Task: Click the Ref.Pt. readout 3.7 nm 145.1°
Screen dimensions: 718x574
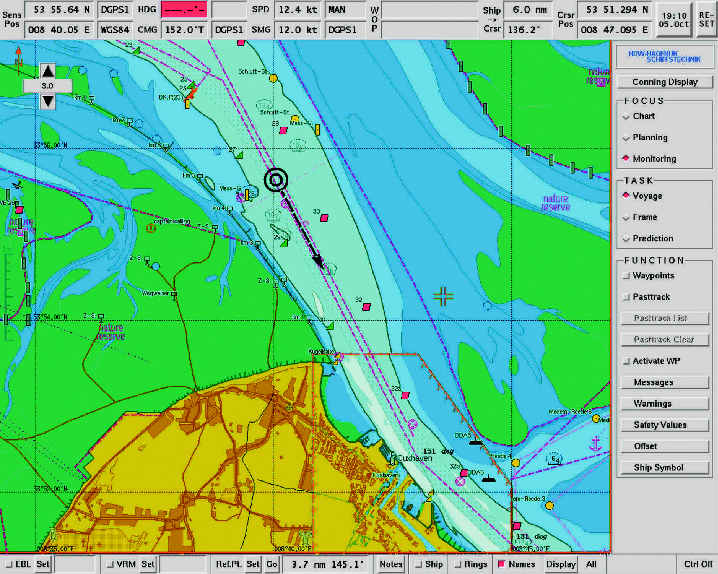Action: 327,564
